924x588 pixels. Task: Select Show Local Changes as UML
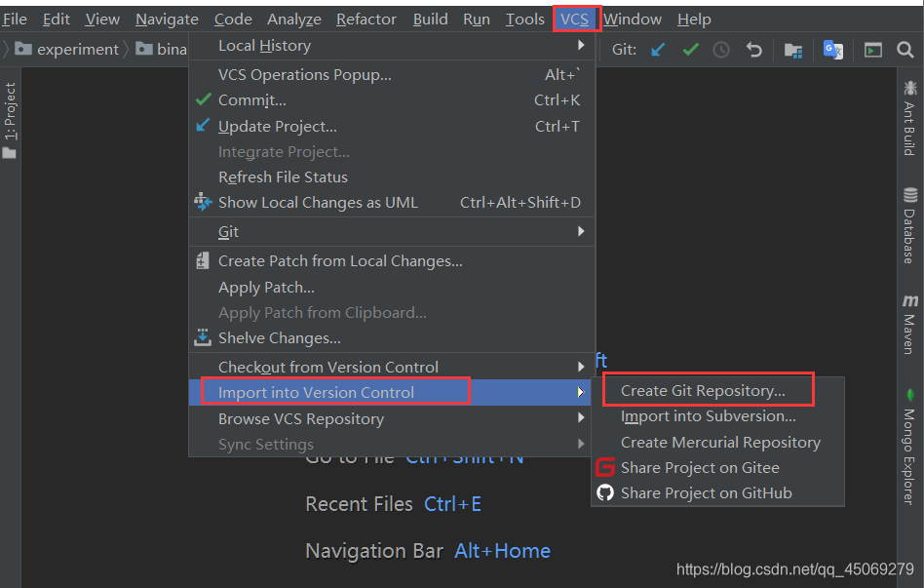[x=392, y=202]
